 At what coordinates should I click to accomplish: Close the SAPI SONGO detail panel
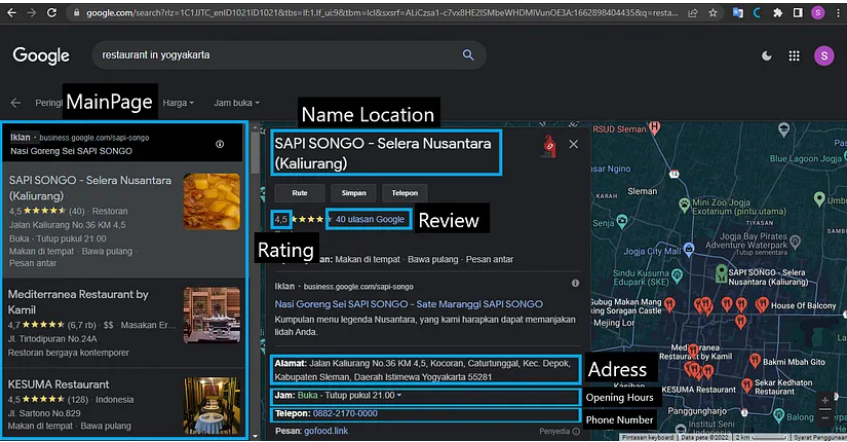click(x=573, y=144)
